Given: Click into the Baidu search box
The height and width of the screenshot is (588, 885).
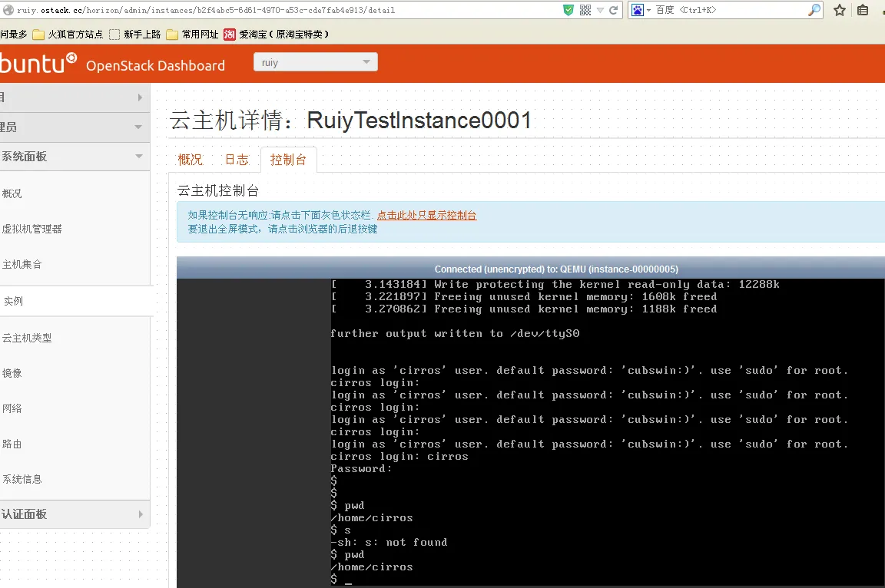Looking at the screenshot, I should click(731, 10).
